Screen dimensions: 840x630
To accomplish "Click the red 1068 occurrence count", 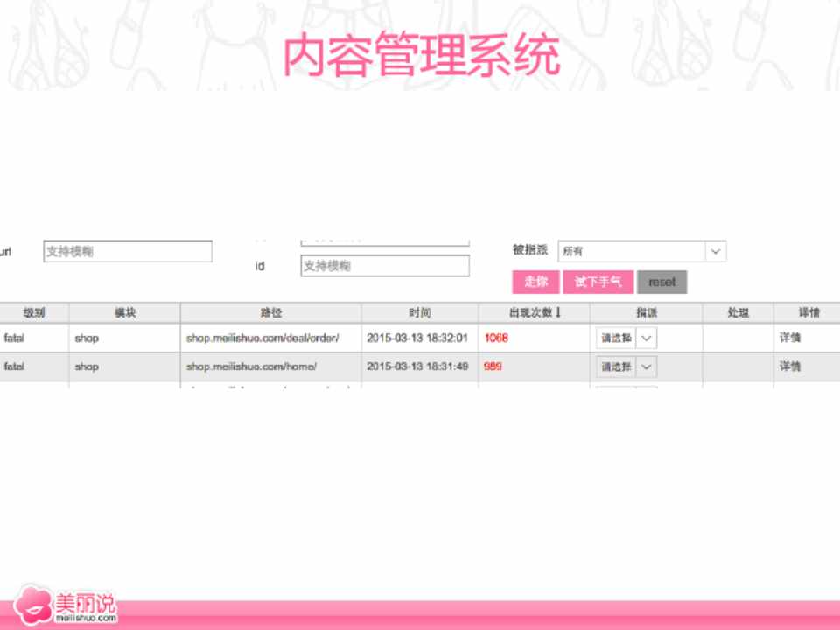I will pos(496,338).
